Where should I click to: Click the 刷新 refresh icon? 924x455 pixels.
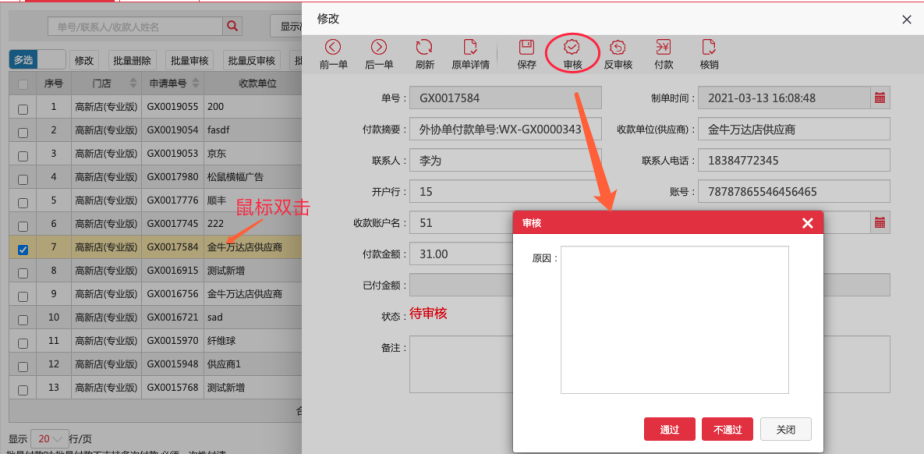click(424, 47)
